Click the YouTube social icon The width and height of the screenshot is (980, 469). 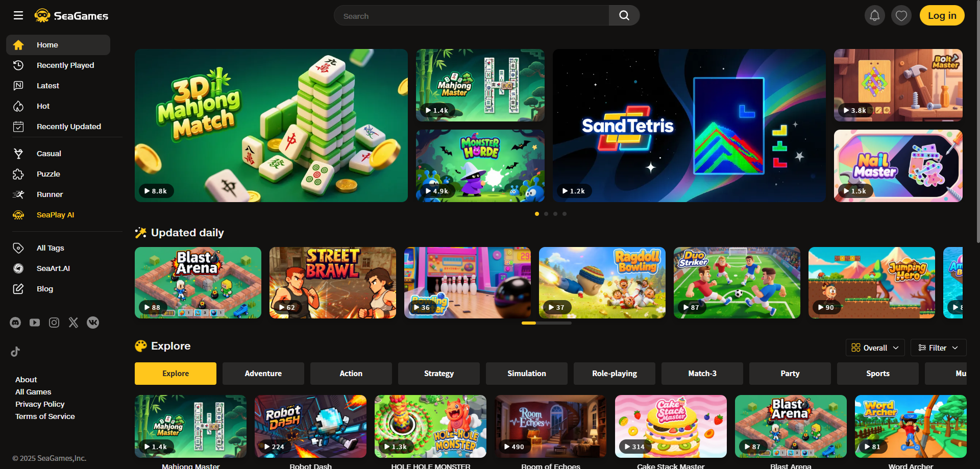pyautogui.click(x=34, y=323)
